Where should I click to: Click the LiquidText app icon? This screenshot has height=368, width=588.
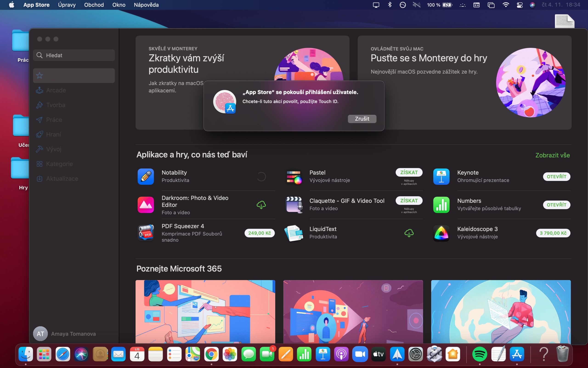(294, 233)
